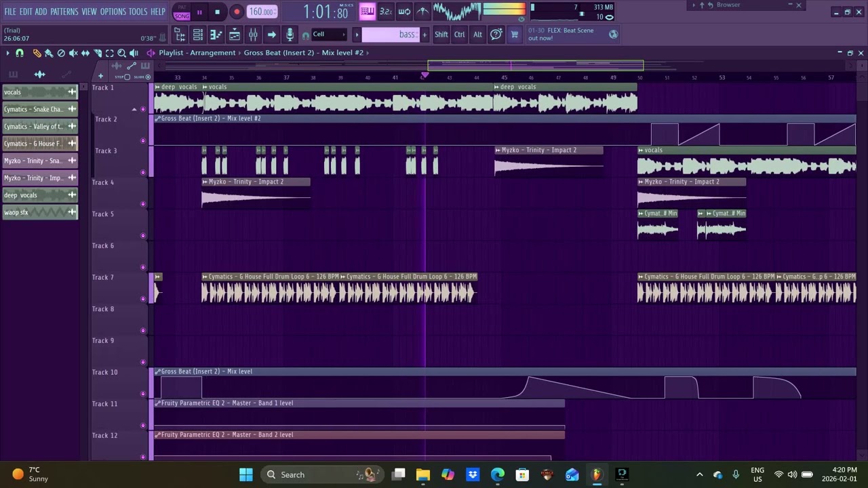The image size is (868, 488).
Task: Open the Browser panel options arrow
Action: coord(694,5)
